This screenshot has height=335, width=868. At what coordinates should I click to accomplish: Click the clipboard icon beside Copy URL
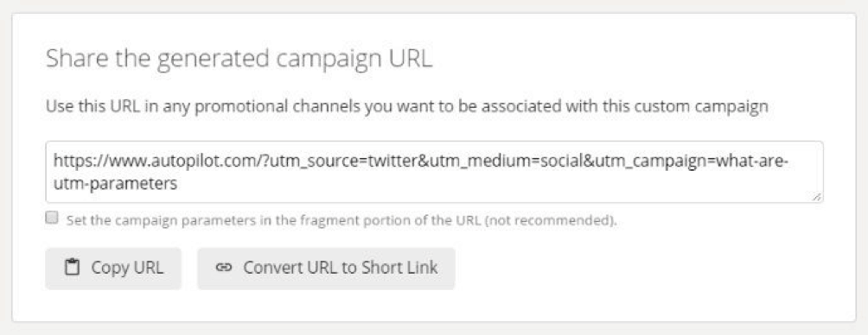point(73,269)
